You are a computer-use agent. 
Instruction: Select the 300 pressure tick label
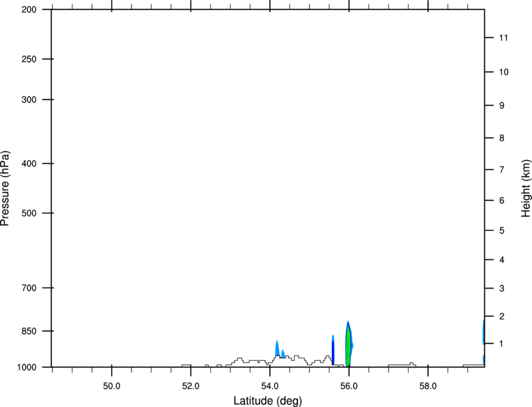coord(29,100)
